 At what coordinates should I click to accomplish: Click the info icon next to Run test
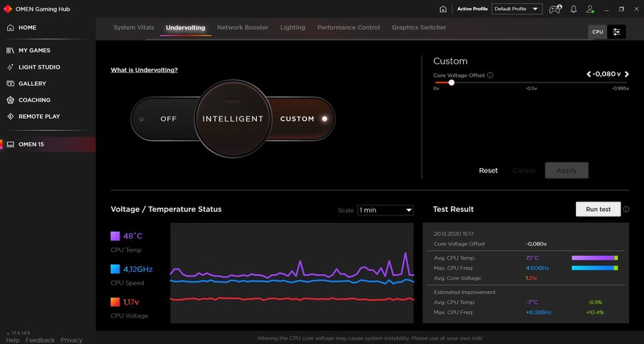click(x=626, y=210)
